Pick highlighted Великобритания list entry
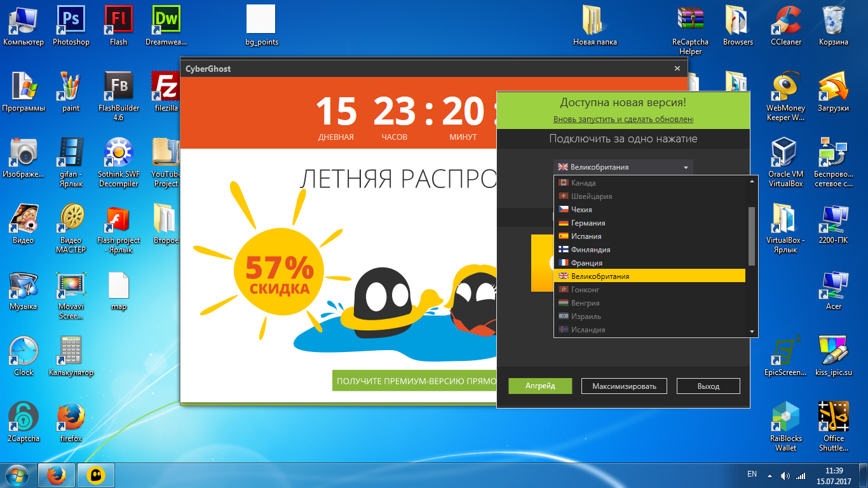This screenshot has height=488, width=868. coord(649,276)
